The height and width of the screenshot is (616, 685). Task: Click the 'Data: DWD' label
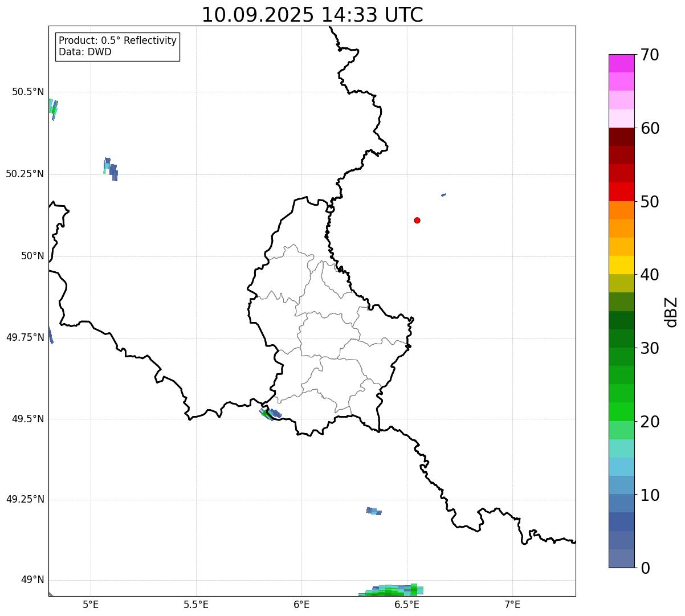click(x=85, y=52)
